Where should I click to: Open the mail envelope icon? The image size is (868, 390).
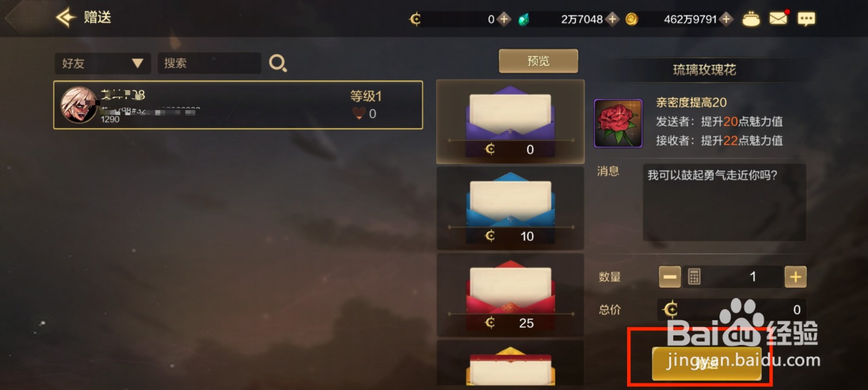778,18
